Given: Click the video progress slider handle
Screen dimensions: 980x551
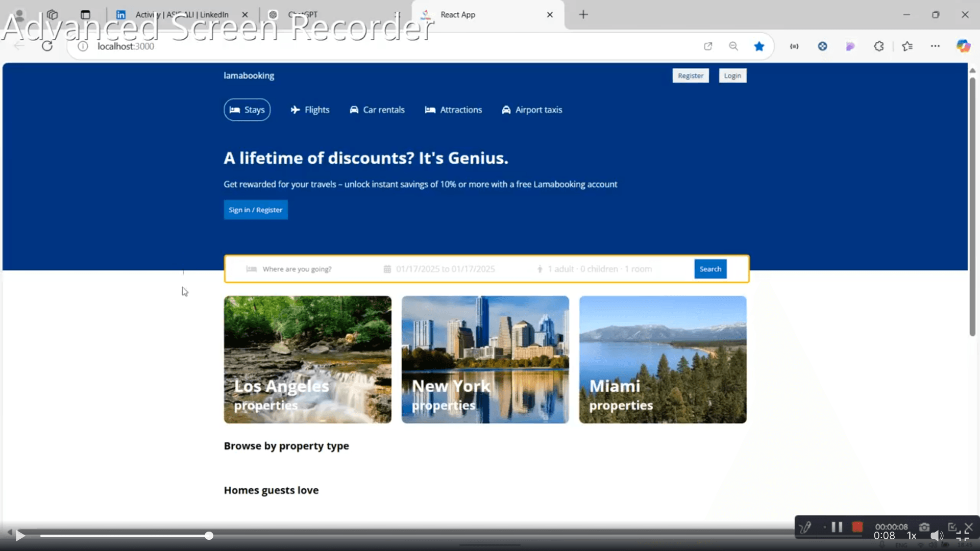Looking at the screenshot, I should click(209, 536).
